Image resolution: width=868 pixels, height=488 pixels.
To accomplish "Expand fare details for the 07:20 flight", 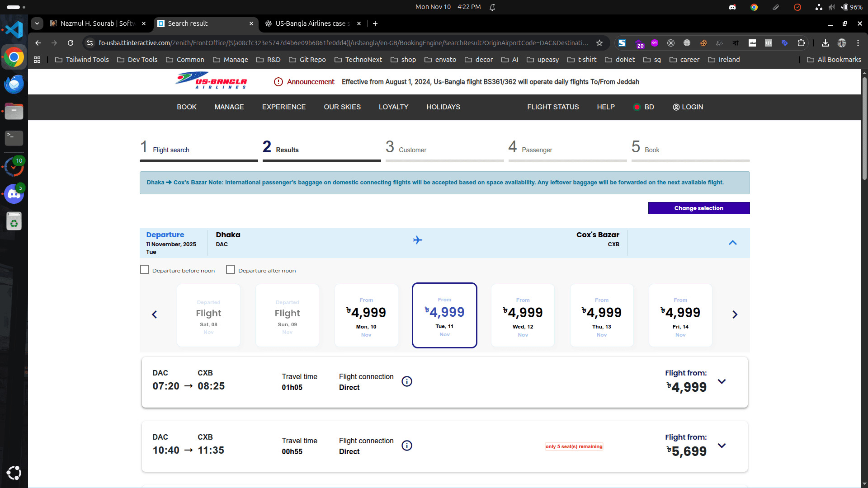I will click(722, 382).
